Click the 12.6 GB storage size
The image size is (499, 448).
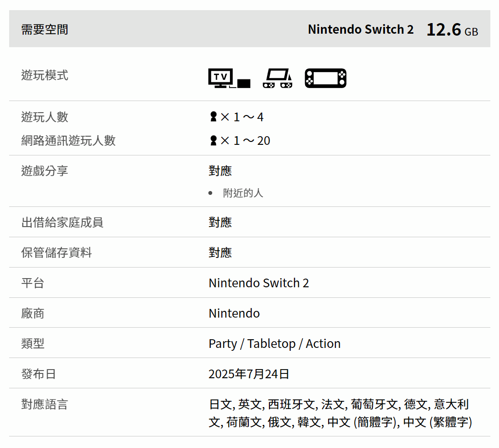click(452, 30)
